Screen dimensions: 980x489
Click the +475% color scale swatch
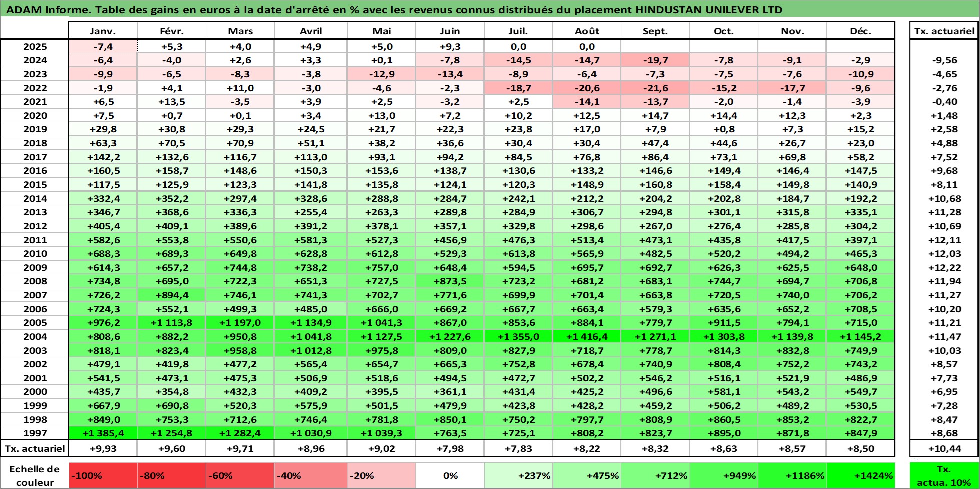point(587,476)
